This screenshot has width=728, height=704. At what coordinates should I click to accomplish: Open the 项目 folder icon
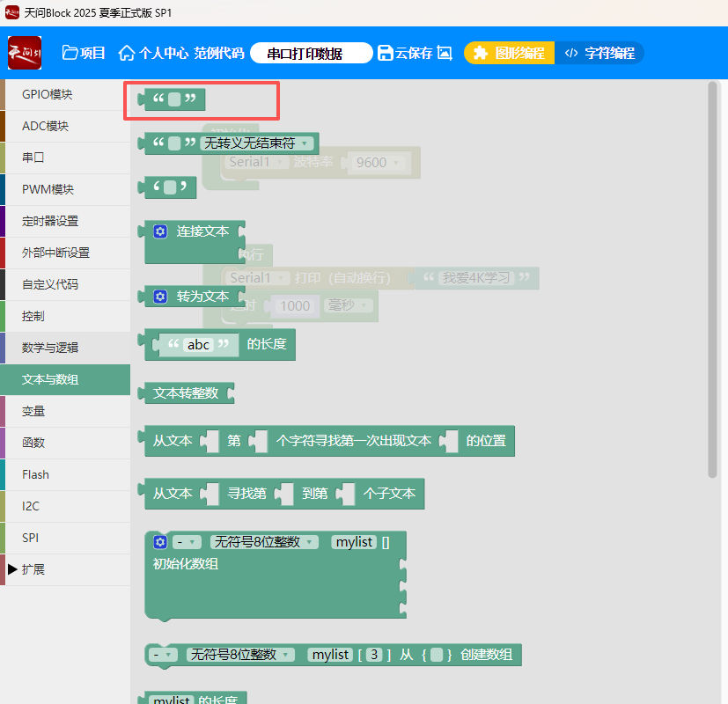tap(70, 53)
